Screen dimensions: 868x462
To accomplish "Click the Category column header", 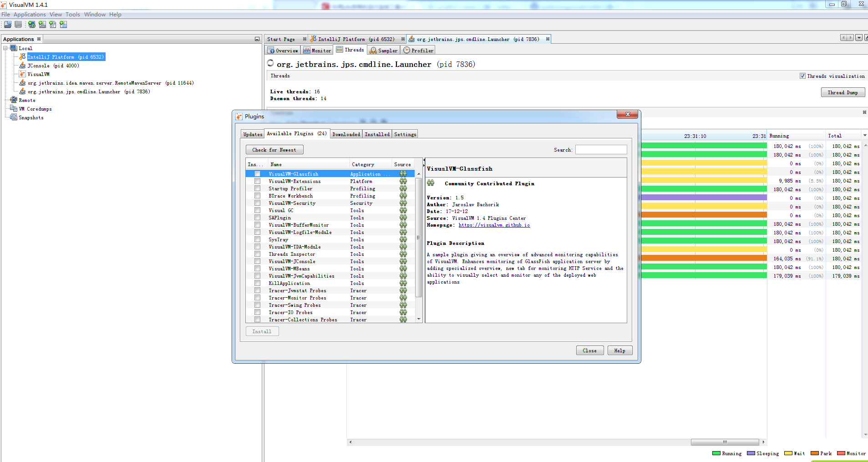I will 370,164.
